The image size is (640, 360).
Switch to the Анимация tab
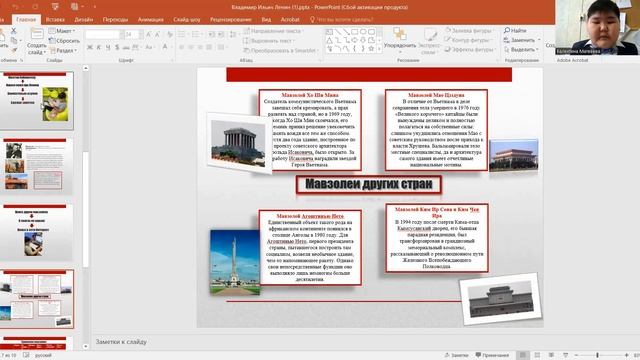pyautogui.click(x=151, y=20)
